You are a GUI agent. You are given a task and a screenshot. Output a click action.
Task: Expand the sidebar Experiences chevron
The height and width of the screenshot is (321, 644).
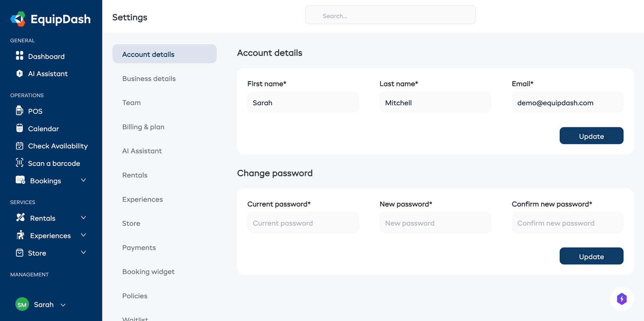coord(83,235)
